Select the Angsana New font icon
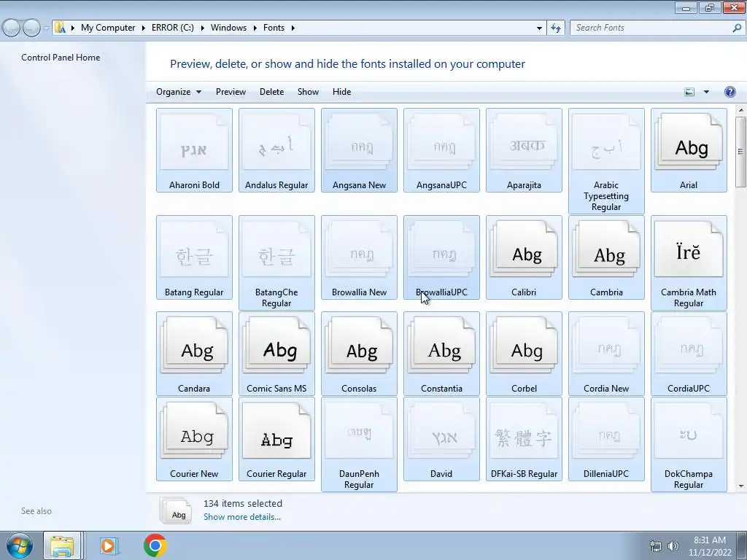This screenshot has height=560, width=747. [359, 150]
